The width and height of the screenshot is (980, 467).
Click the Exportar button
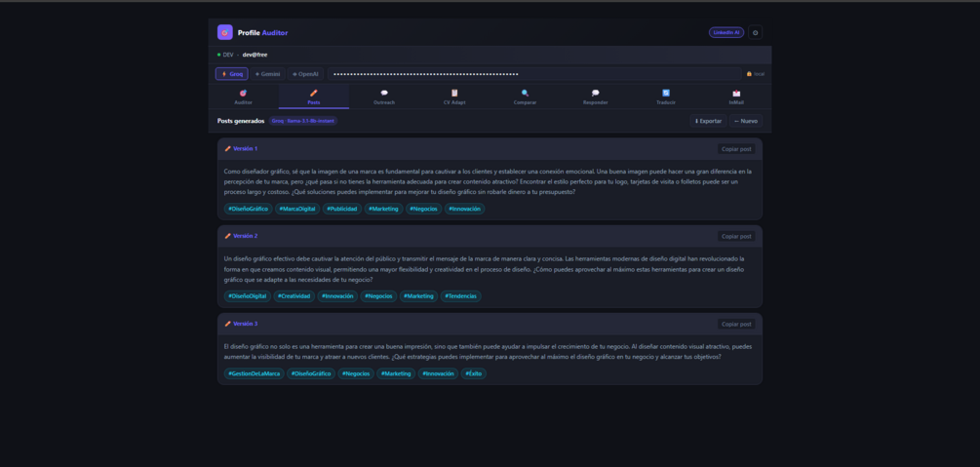pos(708,121)
